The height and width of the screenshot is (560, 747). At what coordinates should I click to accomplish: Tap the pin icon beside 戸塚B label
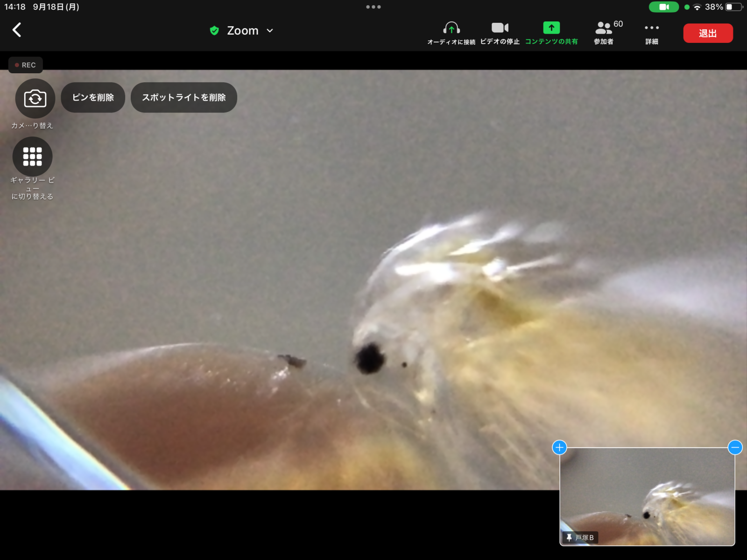(569, 538)
